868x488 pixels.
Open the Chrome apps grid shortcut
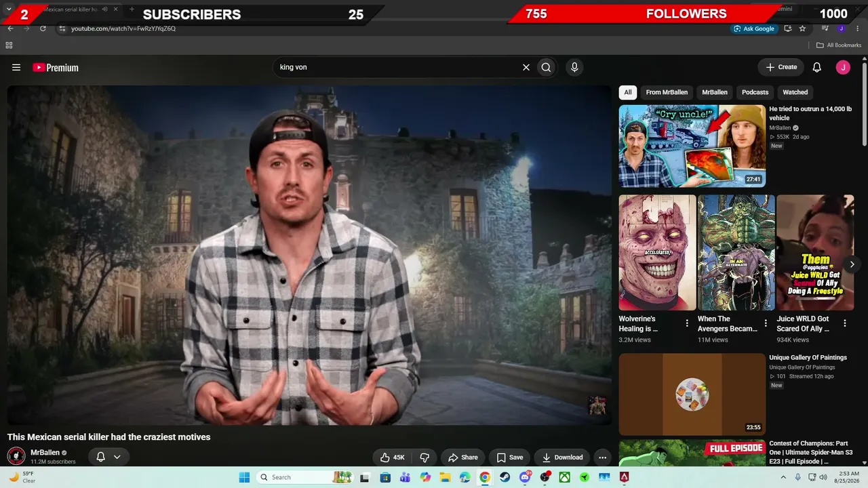tap(9, 45)
